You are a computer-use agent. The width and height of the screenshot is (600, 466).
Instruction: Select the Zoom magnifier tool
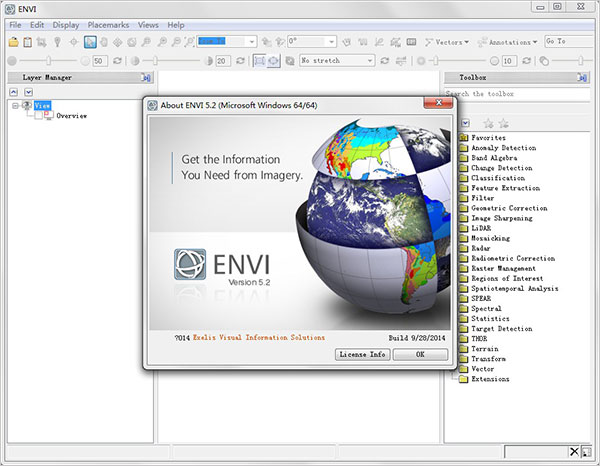(146, 42)
